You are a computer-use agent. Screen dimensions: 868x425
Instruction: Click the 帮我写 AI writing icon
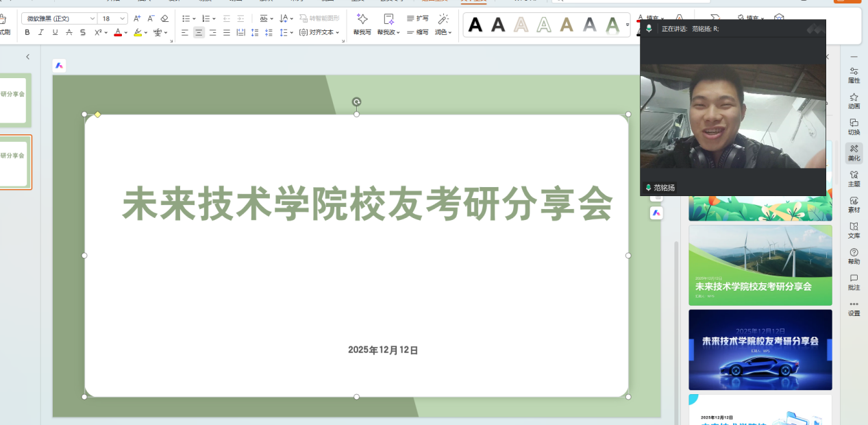click(x=362, y=24)
